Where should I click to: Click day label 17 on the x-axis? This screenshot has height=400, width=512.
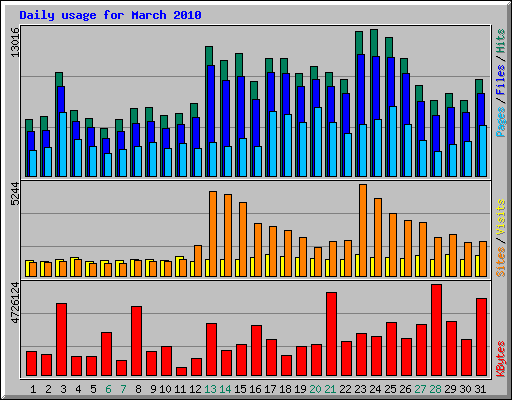coord(270,389)
